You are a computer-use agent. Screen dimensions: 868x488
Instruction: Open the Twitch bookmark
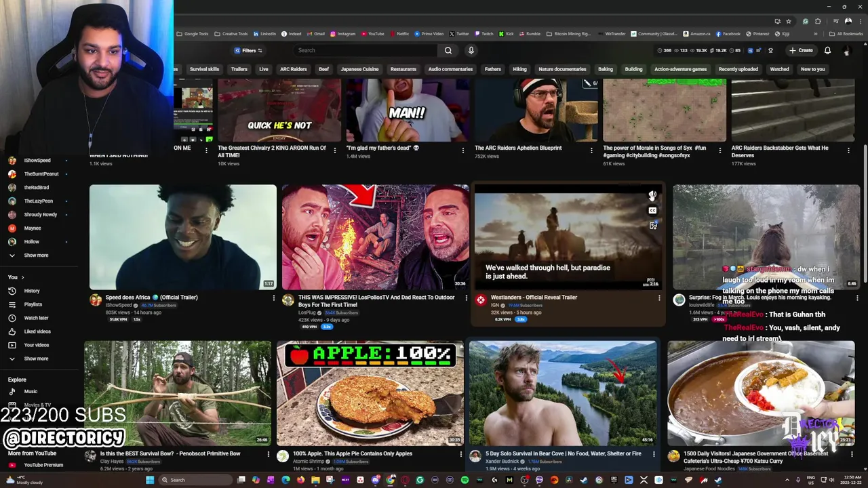point(484,34)
